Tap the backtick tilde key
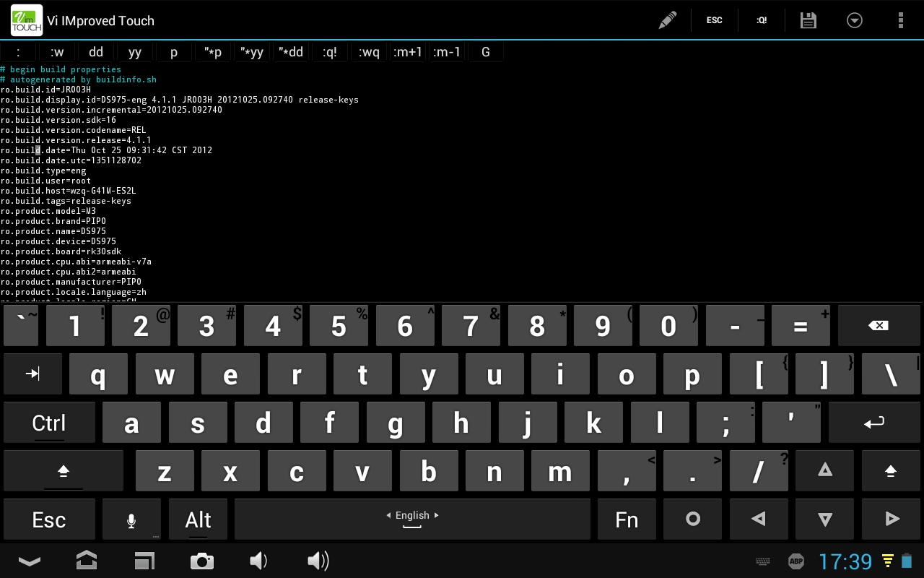The height and width of the screenshot is (578, 924). (x=21, y=326)
